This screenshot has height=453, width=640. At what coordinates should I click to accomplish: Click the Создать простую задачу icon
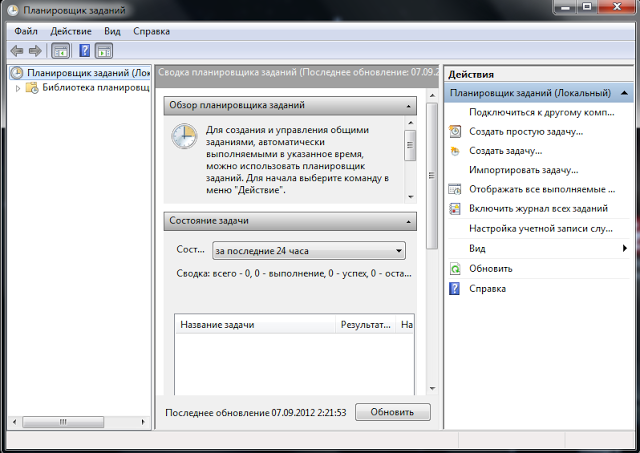[x=455, y=131]
